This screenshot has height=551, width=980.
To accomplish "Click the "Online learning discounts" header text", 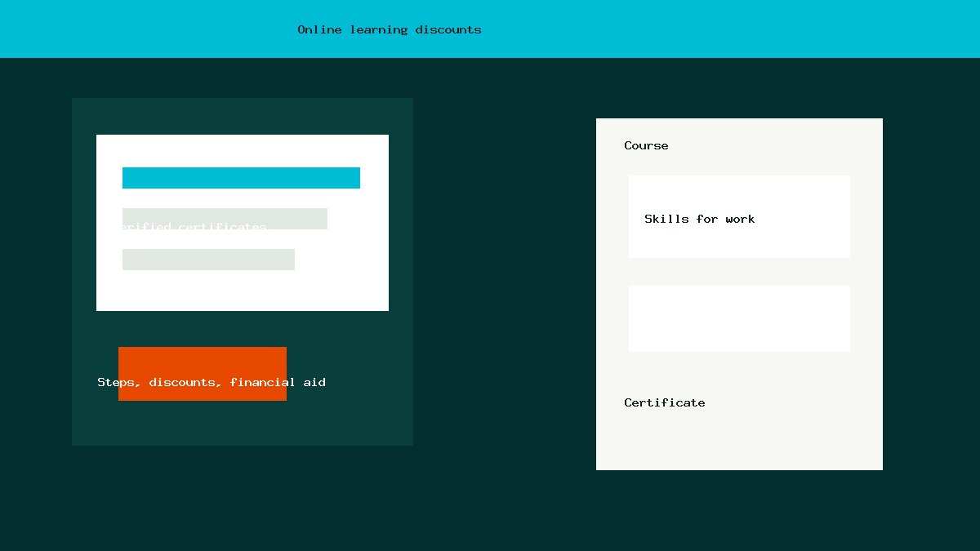I will 390,29.
